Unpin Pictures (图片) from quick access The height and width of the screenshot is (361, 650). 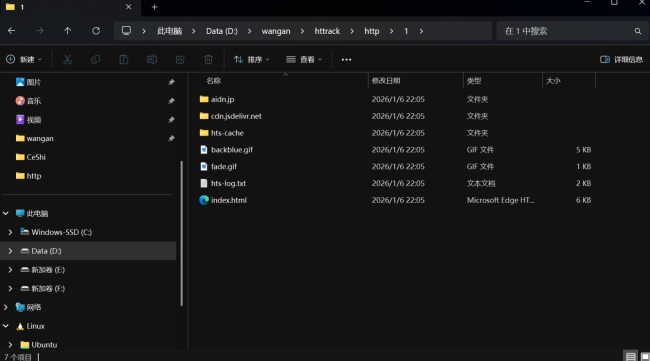coord(171,82)
